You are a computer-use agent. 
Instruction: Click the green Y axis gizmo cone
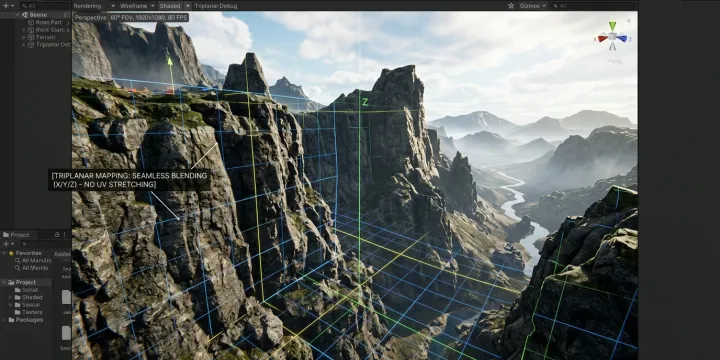(612, 26)
